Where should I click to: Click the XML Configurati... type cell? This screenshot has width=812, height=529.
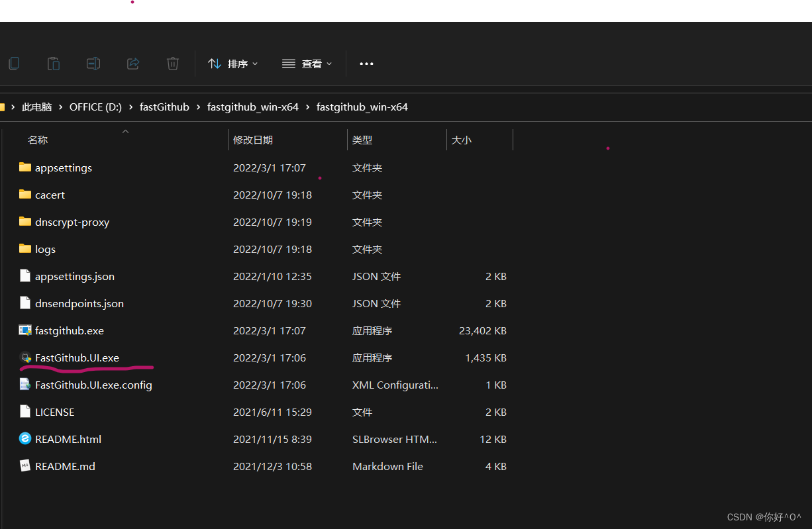(395, 385)
